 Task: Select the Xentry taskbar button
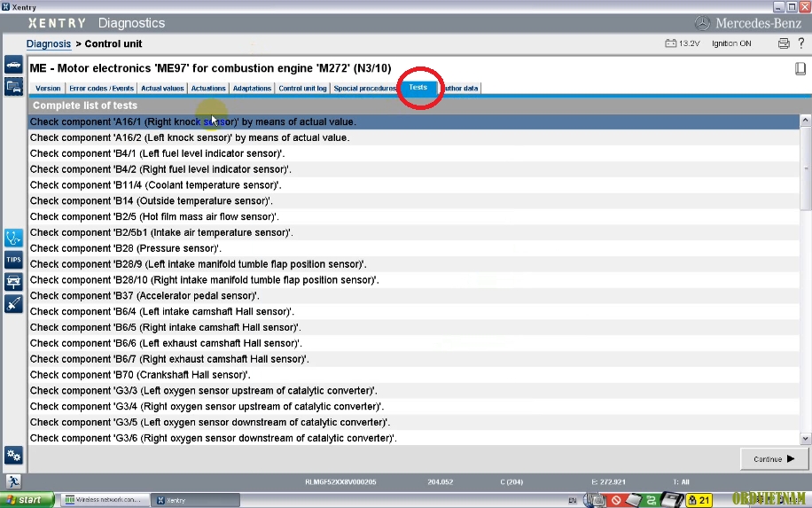[196, 500]
